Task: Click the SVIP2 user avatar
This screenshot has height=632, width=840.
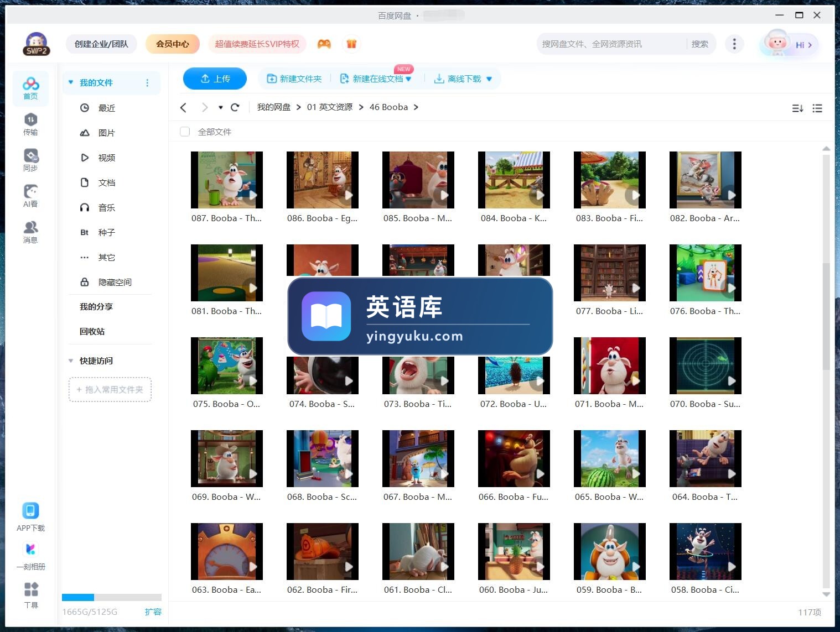Action: (x=37, y=44)
